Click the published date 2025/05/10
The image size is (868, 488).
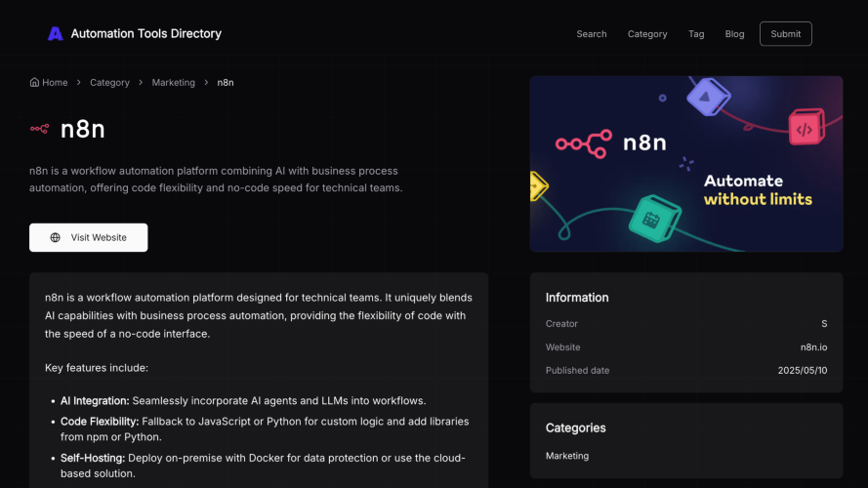pyautogui.click(x=803, y=370)
